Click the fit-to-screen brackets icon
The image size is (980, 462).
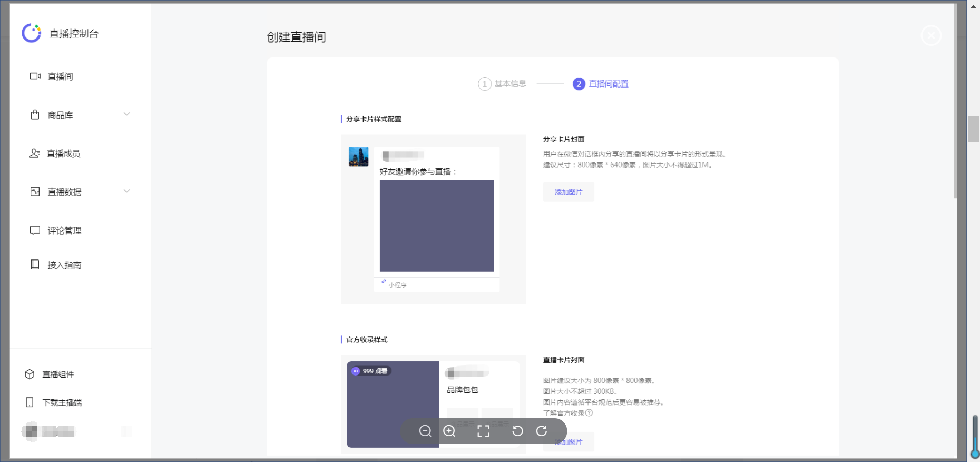pos(483,431)
